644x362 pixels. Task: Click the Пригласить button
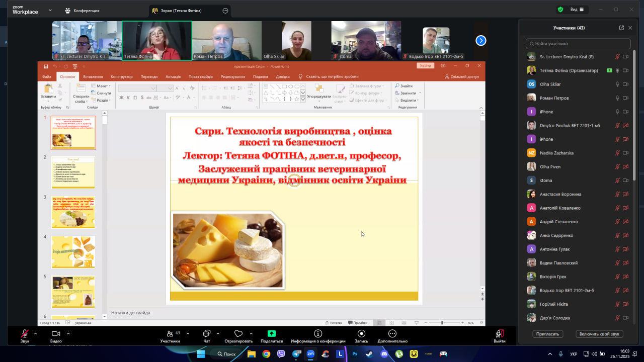point(547,334)
